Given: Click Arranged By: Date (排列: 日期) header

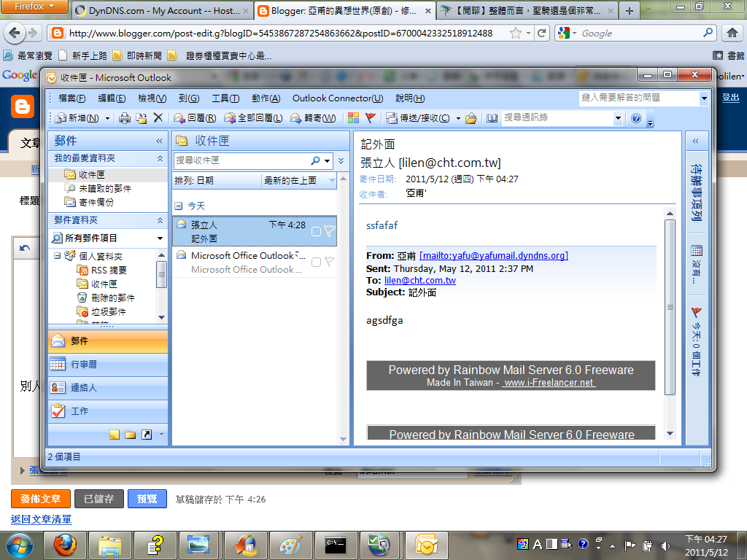Looking at the screenshot, I should [217, 181].
